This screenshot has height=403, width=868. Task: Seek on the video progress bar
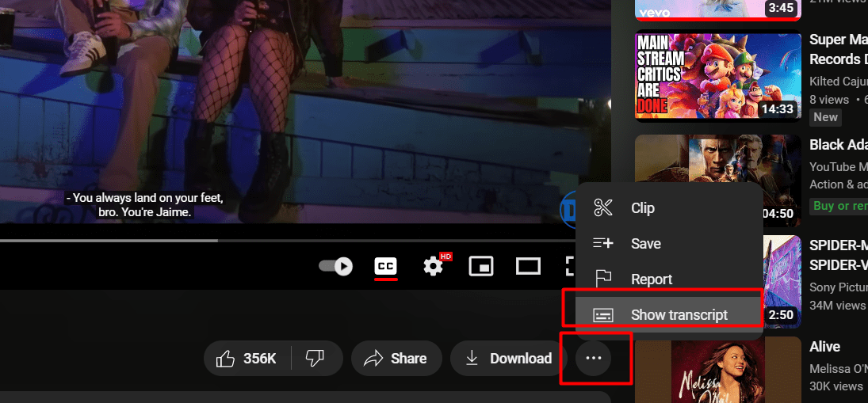(288, 241)
